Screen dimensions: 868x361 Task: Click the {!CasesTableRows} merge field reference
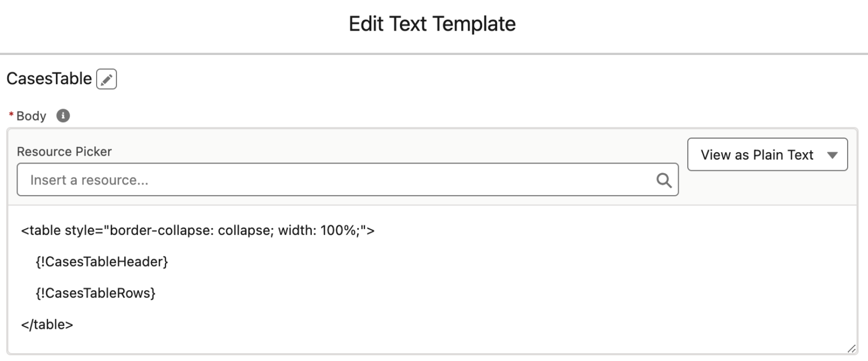pos(95,293)
